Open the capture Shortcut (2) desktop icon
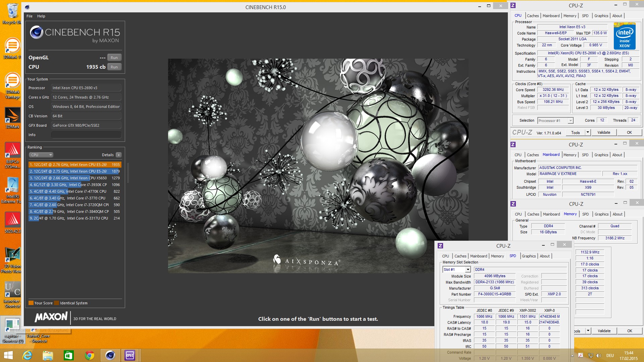The image size is (644, 362). click(12, 330)
